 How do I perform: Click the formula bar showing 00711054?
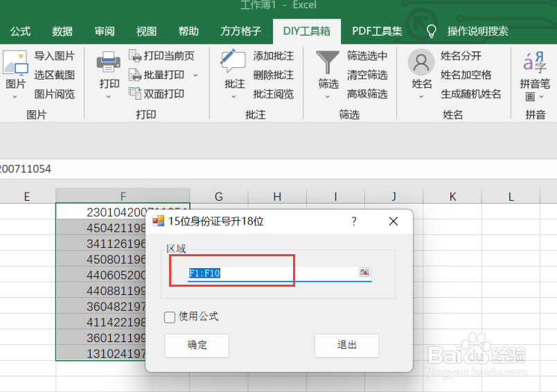click(278, 169)
